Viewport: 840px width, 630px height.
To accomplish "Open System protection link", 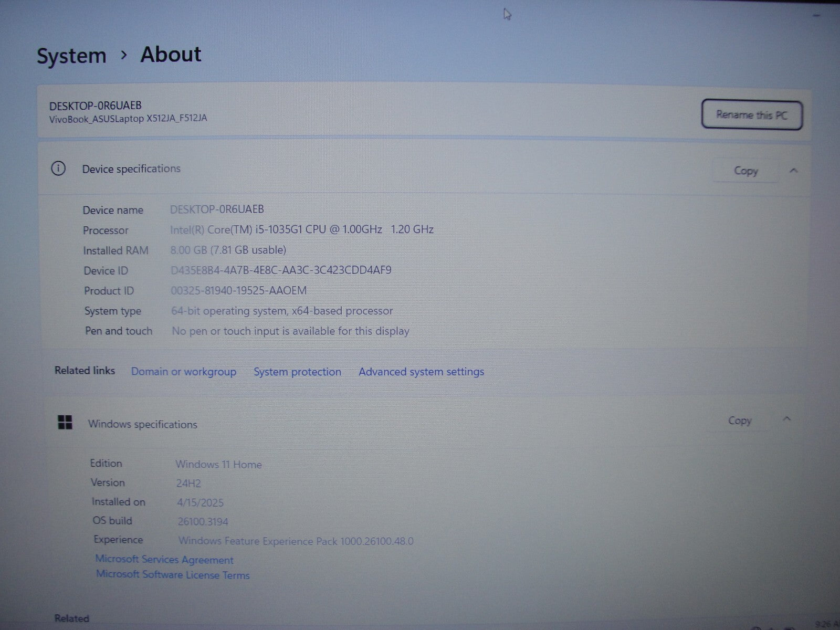I will (297, 372).
